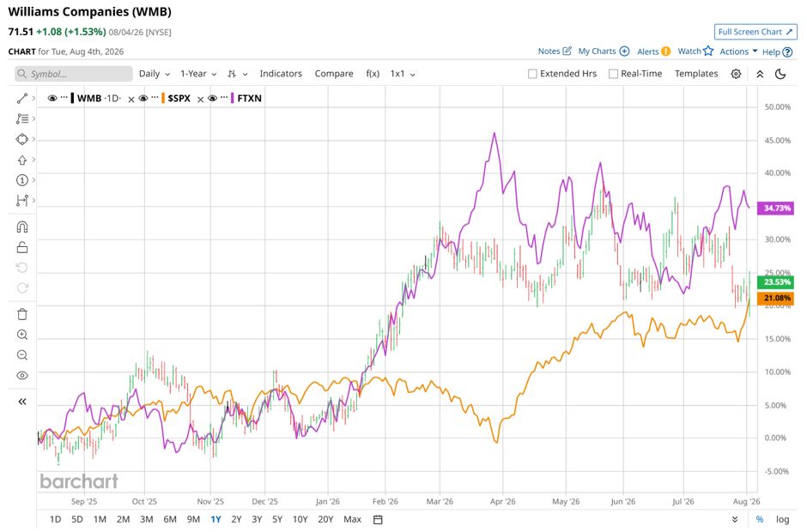Screen dimensions: 807x532
Task: Open Notes link
Action: click(x=555, y=51)
